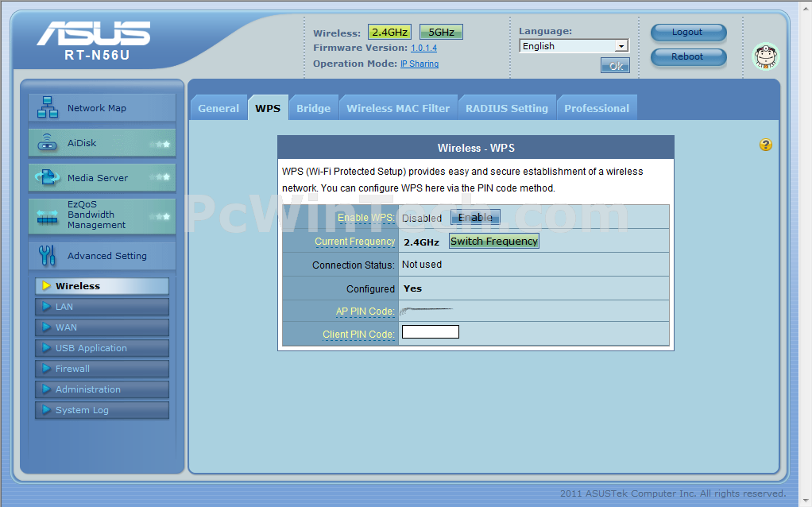Click the Logout button
This screenshot has width=812, height=507.
(688, 33)
